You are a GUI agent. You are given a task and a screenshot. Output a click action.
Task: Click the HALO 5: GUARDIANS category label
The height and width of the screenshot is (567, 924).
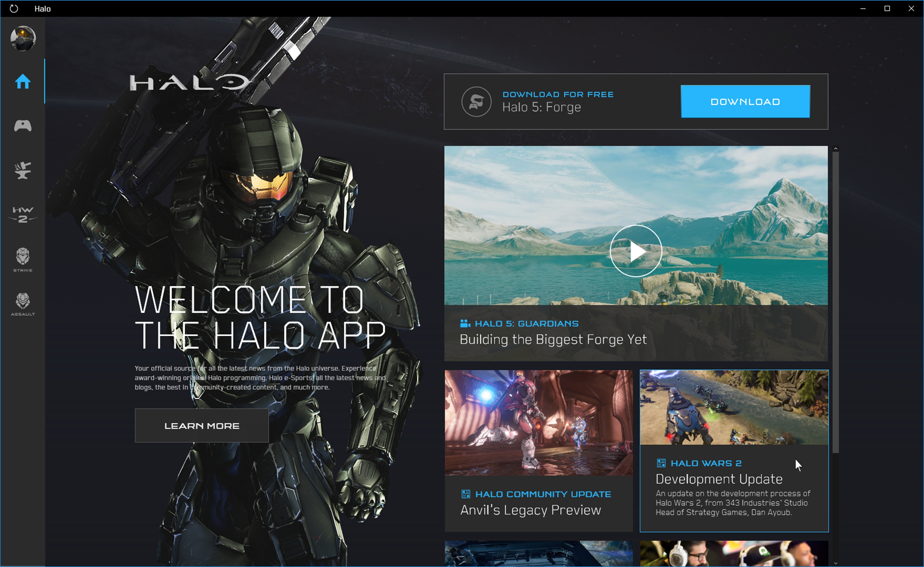[x=526, y=324]
